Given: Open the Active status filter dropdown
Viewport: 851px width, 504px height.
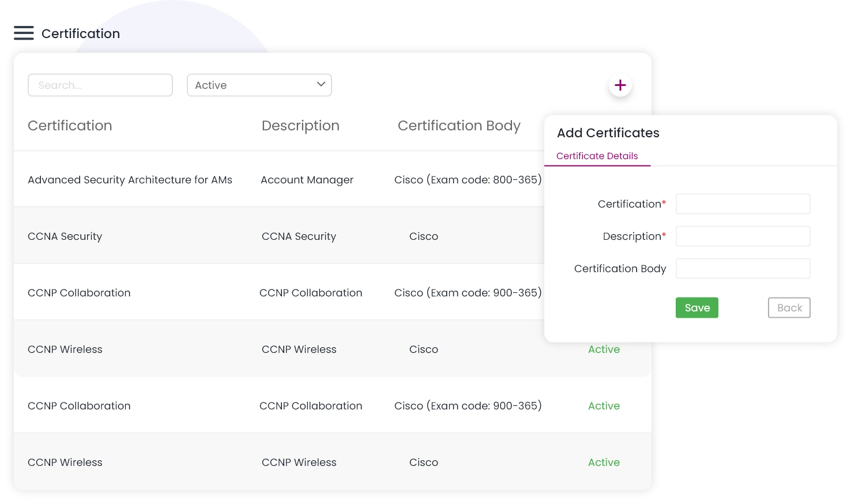Looking at the screenshot, I should (259, 85).
